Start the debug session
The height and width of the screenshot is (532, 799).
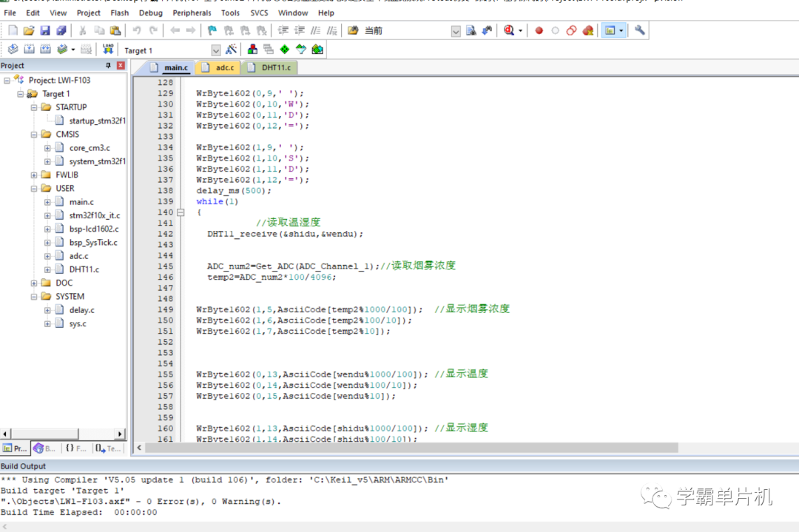click(x=508, y=30)
